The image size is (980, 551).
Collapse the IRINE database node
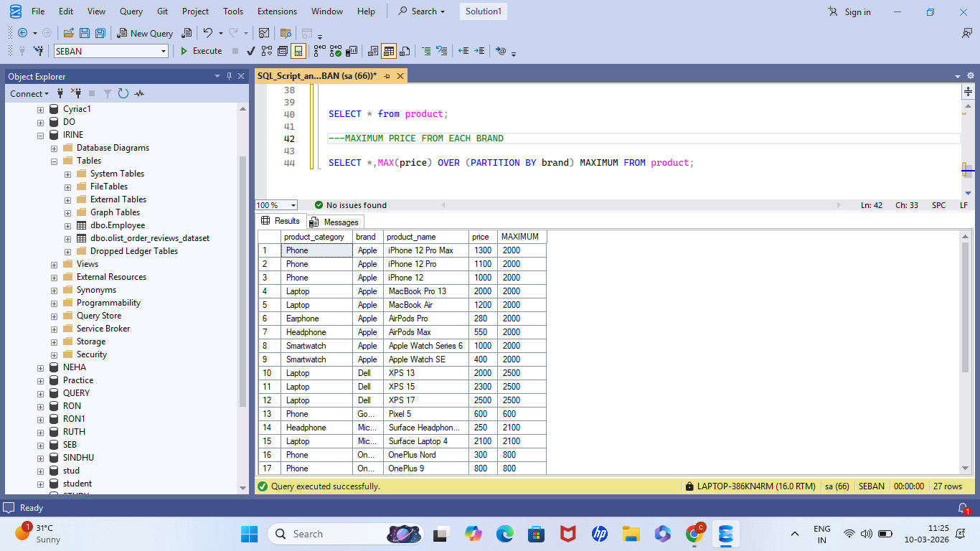coord(42,135)
